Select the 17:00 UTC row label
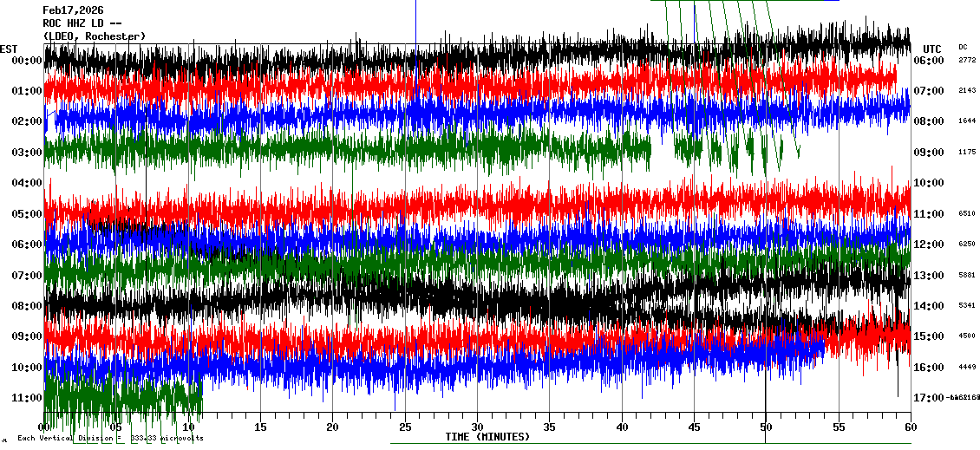Screen dimensions: 980x450 928,398
